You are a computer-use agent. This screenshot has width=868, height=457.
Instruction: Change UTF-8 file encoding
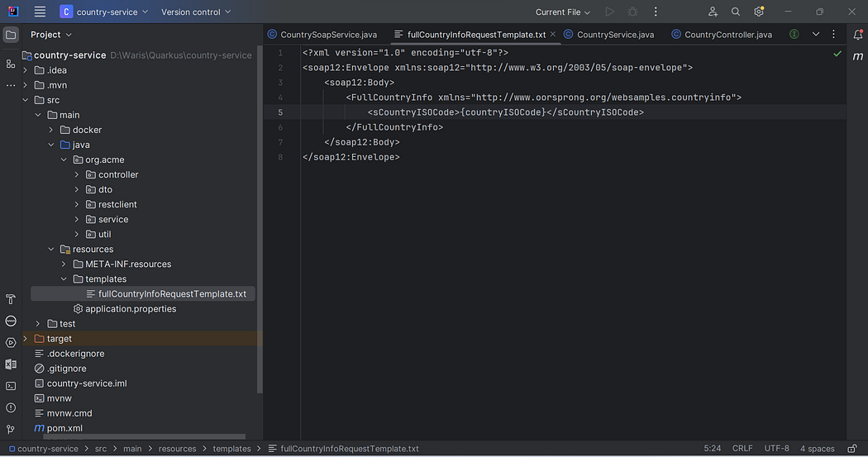[777, 449]
